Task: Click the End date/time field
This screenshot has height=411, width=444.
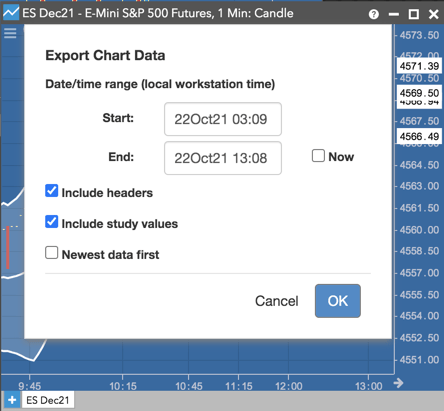Action: pyautogui.click(x=223, y=158)
